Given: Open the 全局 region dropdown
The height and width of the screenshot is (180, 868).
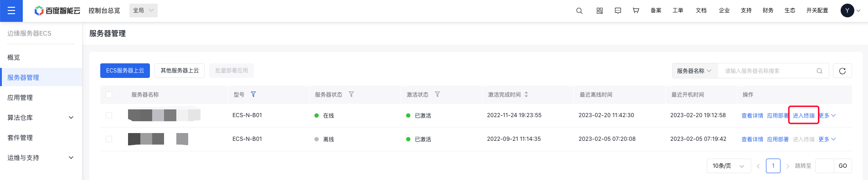Looking at the screenshot, I should (x=144, y=10).
